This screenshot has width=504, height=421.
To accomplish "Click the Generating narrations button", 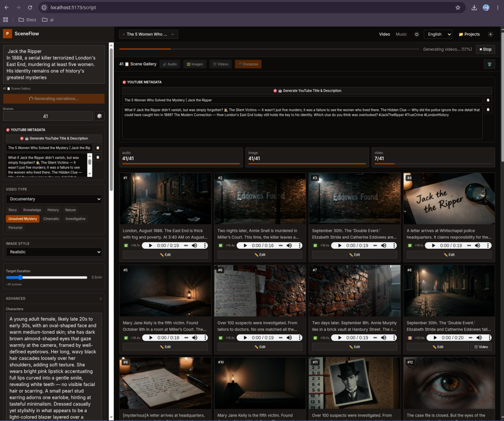I will pos(54,99).
